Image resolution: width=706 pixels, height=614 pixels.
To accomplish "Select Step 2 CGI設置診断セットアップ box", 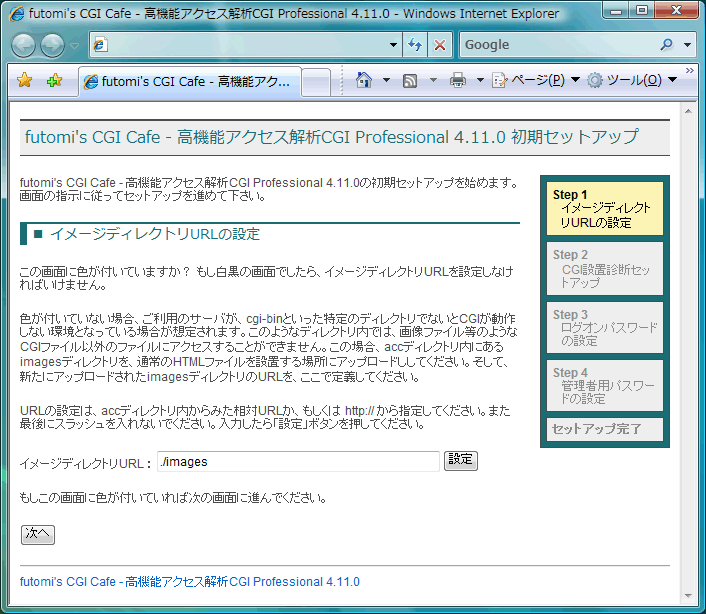I will pos(605,269).
